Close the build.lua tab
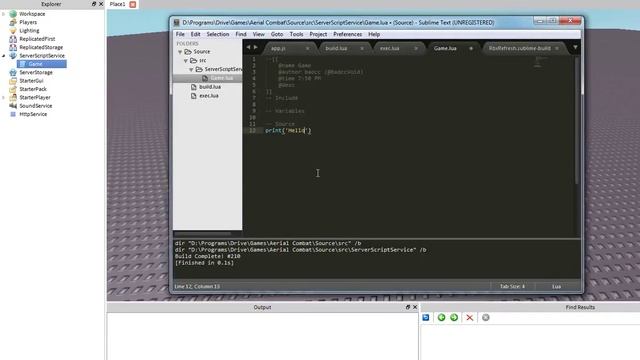Screen dimensions: 640x360 click(x=362, y=49)
